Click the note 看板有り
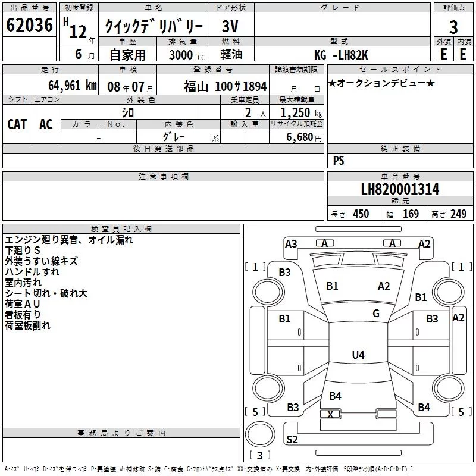This screenshot has height=476, width=476. pos(23,315)
